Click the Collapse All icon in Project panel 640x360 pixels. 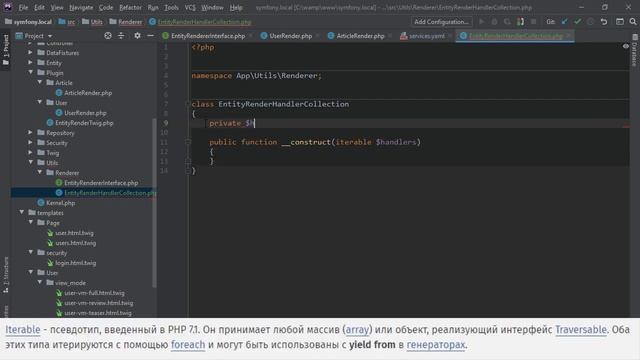point(121,36)
